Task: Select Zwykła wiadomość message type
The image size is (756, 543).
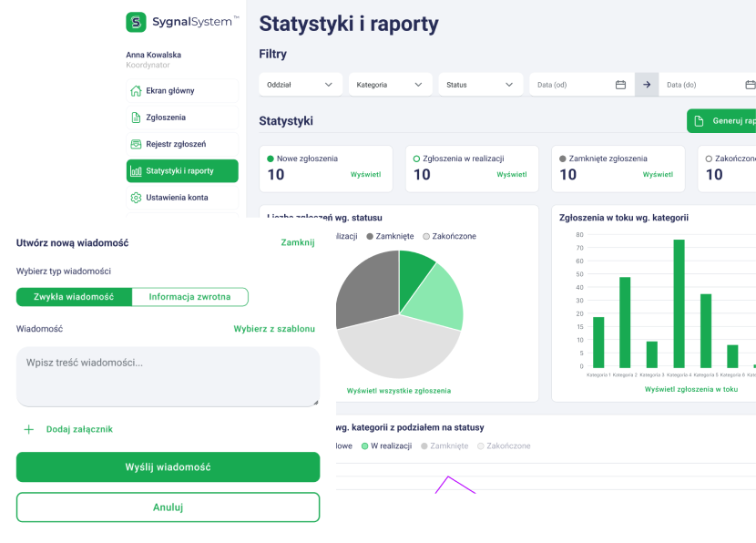Action: 74,297
